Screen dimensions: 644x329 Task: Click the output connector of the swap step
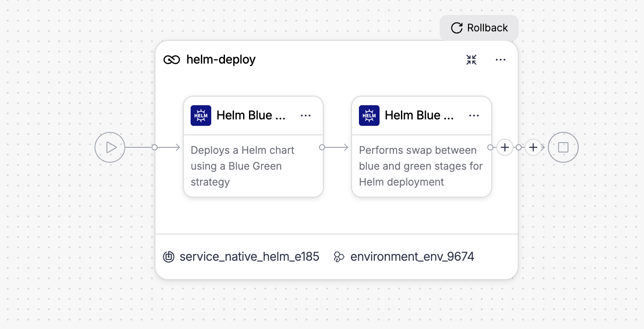[x=490, y=147]
